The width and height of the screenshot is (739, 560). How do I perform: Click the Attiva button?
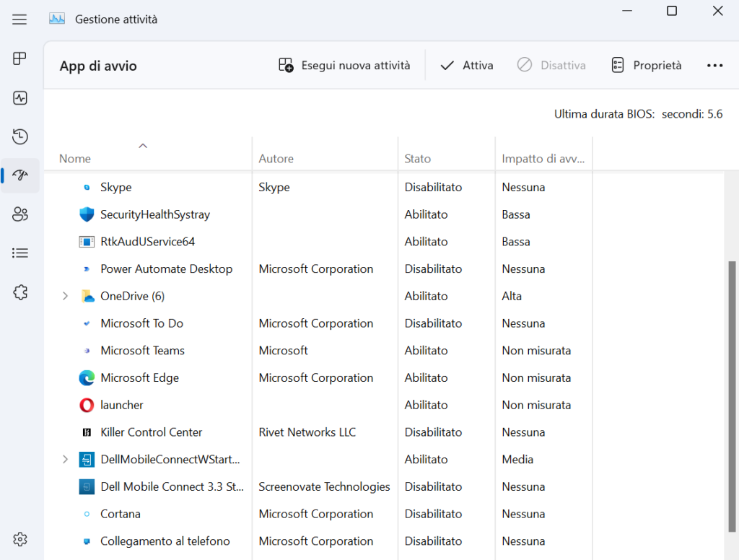(x=467, y=65)
